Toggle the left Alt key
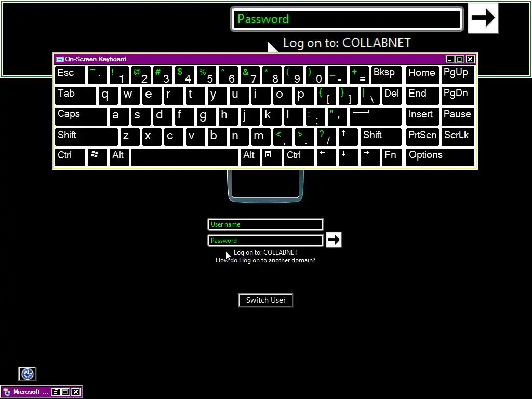The height and width of the screenshot is (399, 532). 119,157
